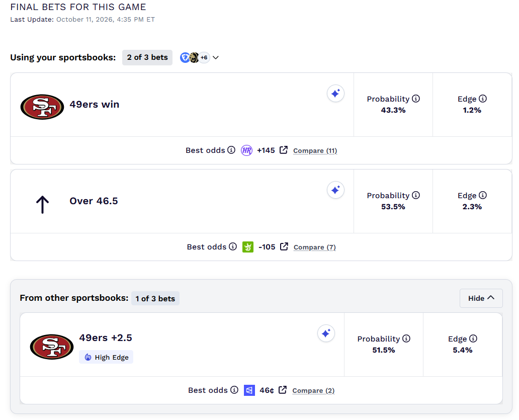
Task: Click the 51.5% probability value
Action: [384, 350]
